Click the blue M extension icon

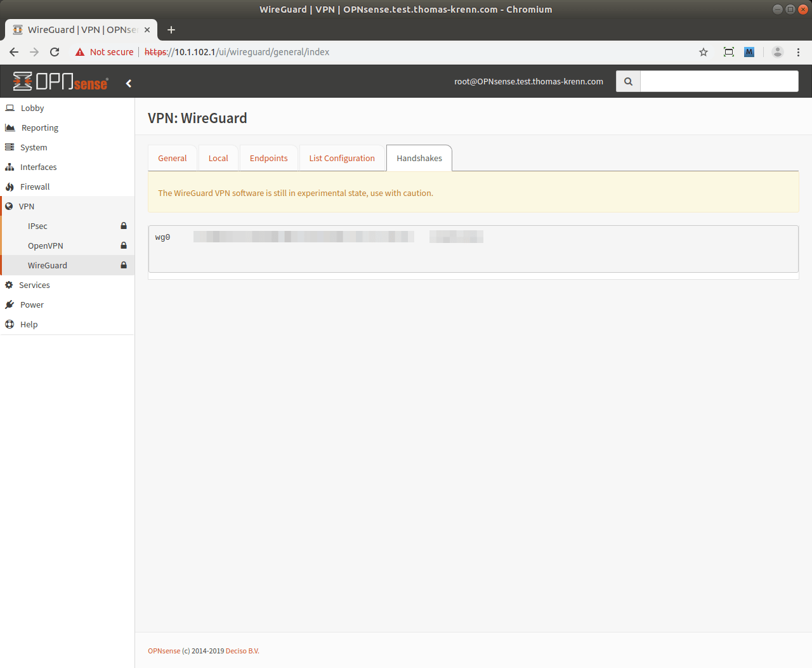(x=749, y=52)
